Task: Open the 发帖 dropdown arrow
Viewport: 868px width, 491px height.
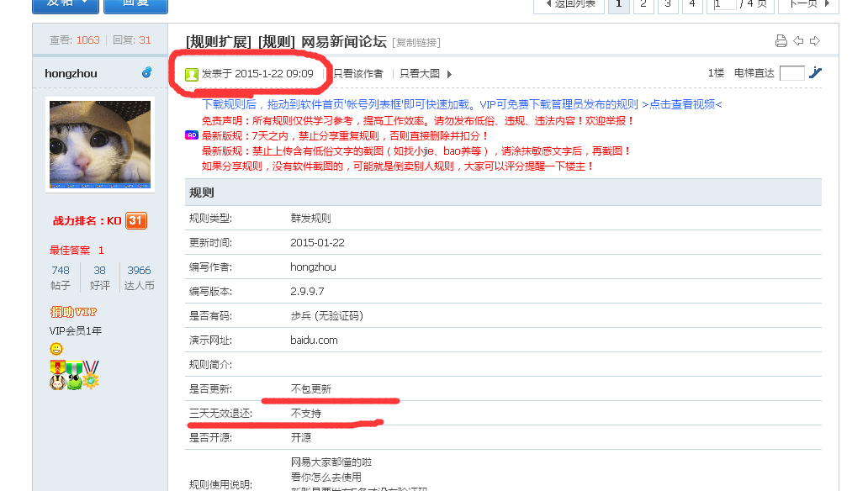Action: point(83,3)
